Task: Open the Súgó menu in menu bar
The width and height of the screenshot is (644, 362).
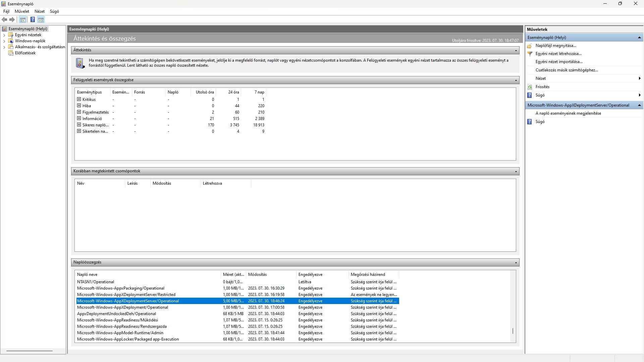Action: click(54, 11)
